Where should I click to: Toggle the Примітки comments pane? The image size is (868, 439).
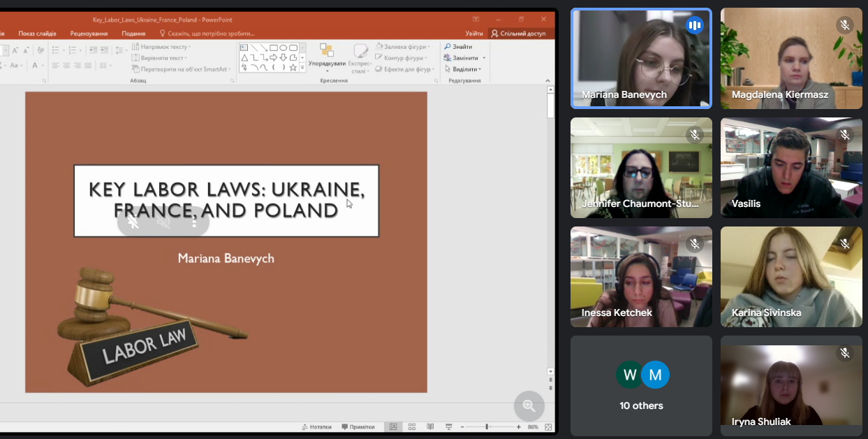point(358,426)
